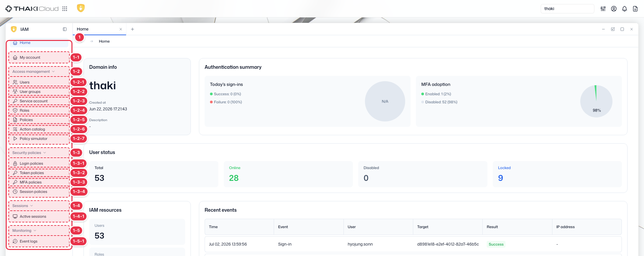644x256 pixels.
Task: Click the thaki domain search field
Action: click(x=567, y=9)
